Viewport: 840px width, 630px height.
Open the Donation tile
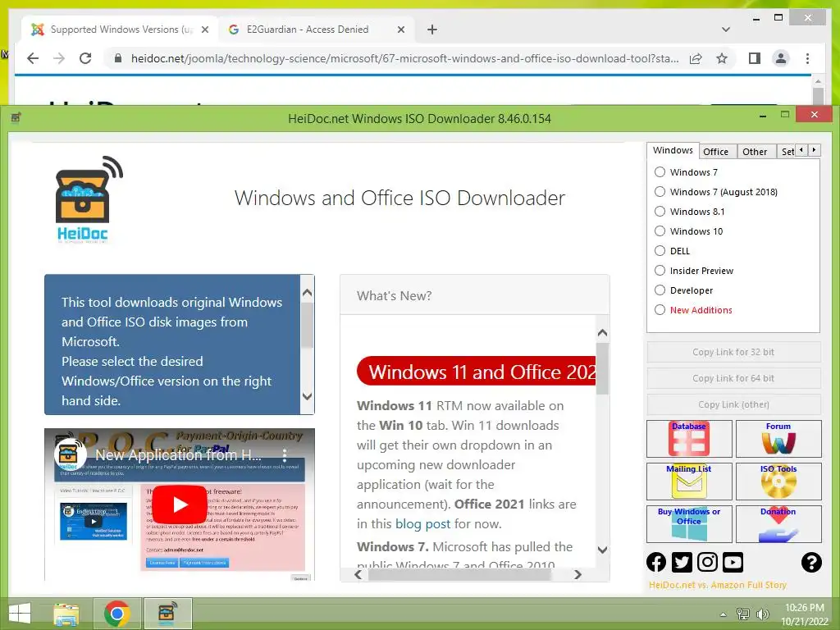778,524
